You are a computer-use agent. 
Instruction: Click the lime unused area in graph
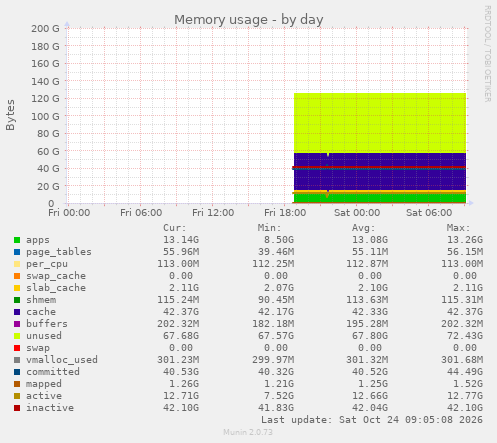[x=380, y=123]
